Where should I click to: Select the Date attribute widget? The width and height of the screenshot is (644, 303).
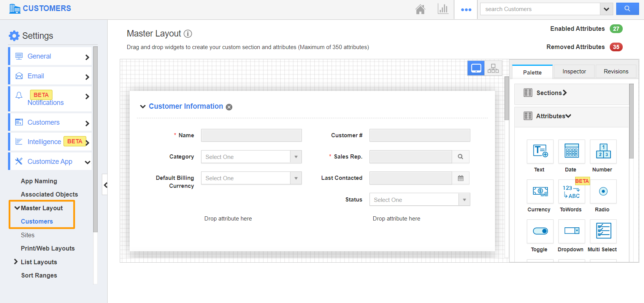(571, 151)
